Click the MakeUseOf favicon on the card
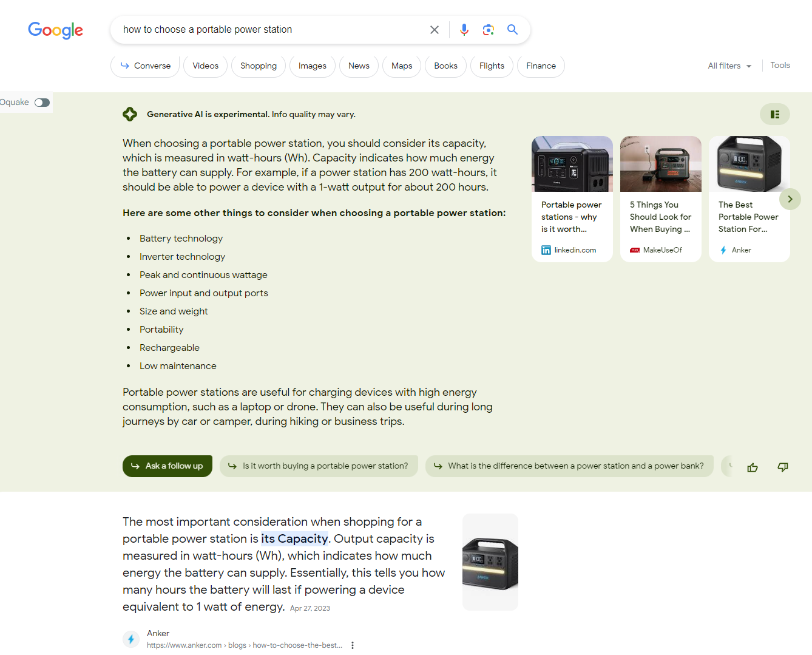The height and width of the screenshot is (655, 812). click(x=635, y=249)
